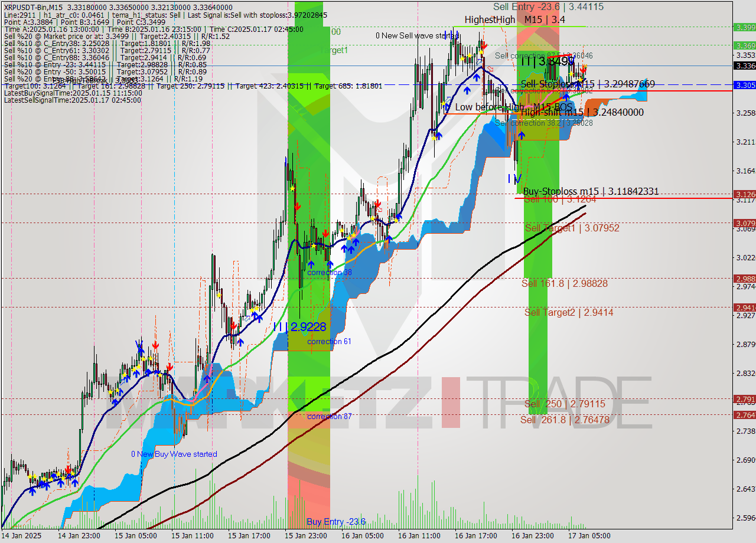The width and height of the screenshot is (756, 543).
Task: Click the red 2.941 price tag
Action: 744,308
